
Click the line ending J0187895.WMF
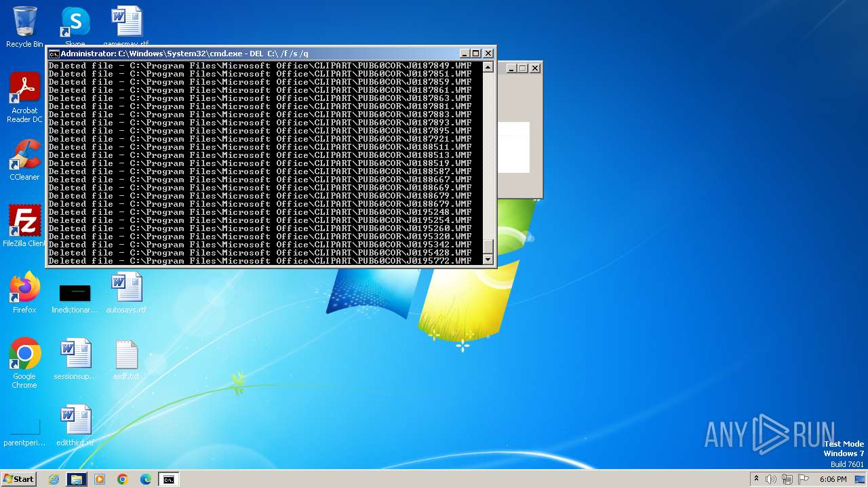tap(260, 131)
